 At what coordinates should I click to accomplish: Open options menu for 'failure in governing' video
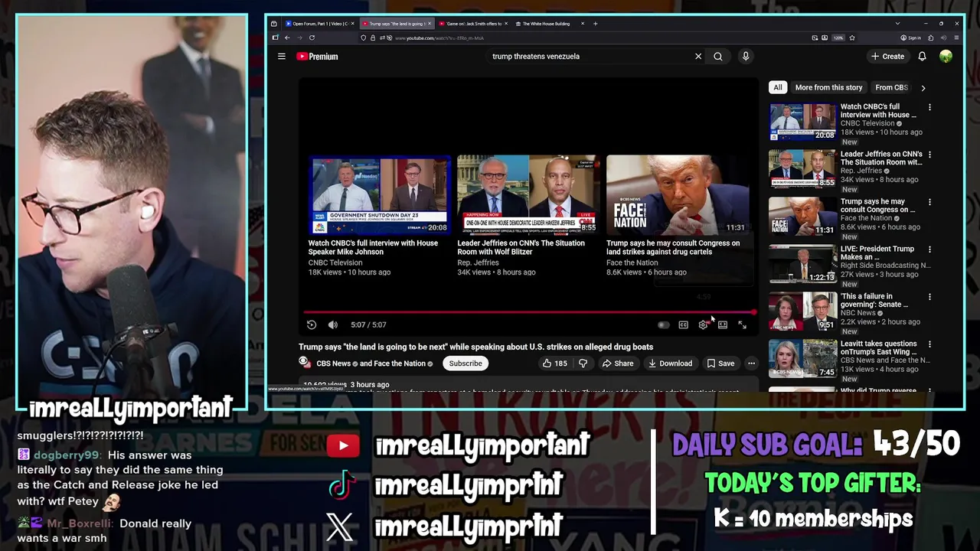click(929, 298)
